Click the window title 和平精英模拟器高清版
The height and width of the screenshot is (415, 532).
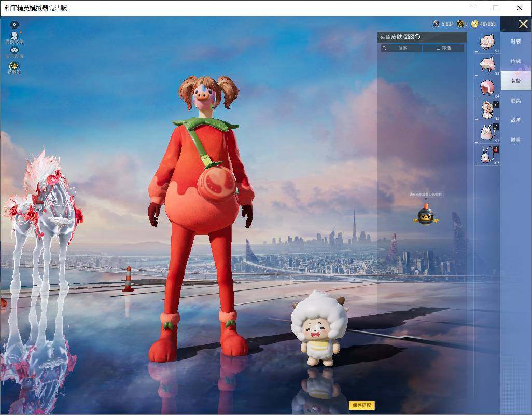tap(36, 8)
